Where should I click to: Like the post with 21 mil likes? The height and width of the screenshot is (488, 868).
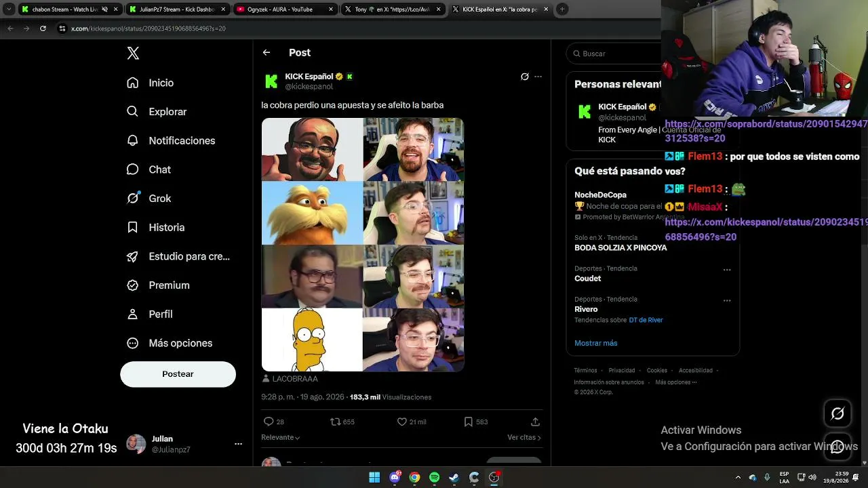[x=412, y=422]
